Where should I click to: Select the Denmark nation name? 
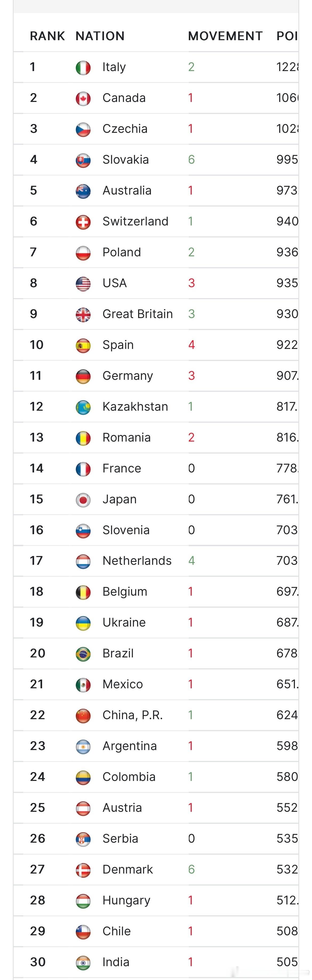[x=128, y=869]
